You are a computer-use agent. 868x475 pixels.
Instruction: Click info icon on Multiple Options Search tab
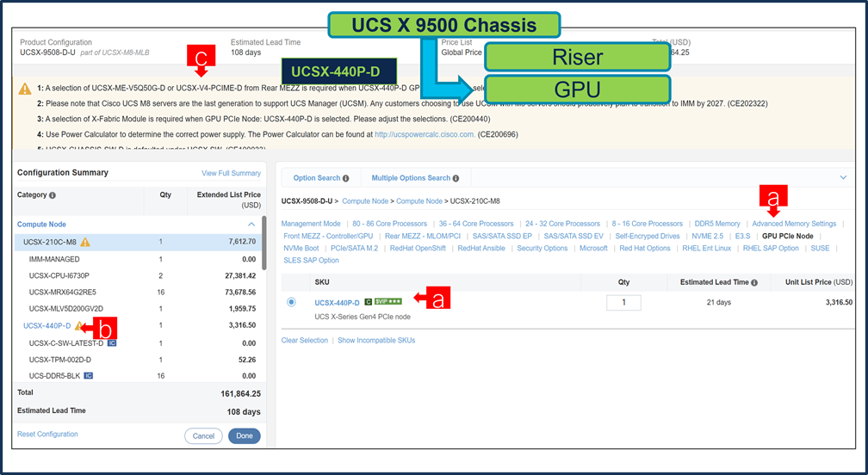click(456, 178)
